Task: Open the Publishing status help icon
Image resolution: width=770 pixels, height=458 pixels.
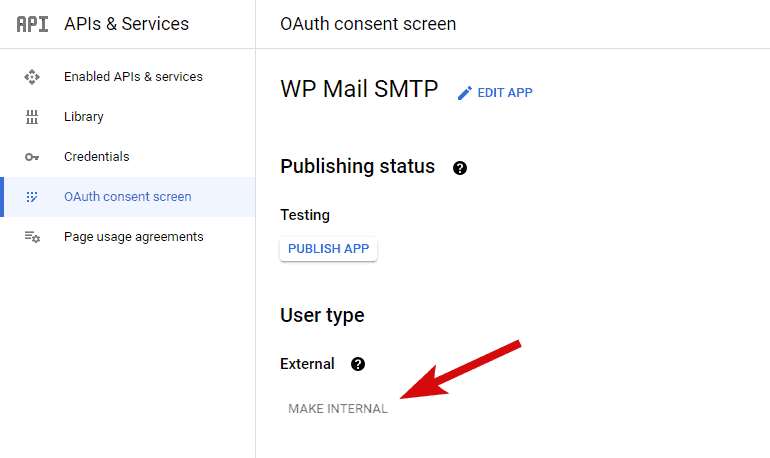Action: pos(460,168)
